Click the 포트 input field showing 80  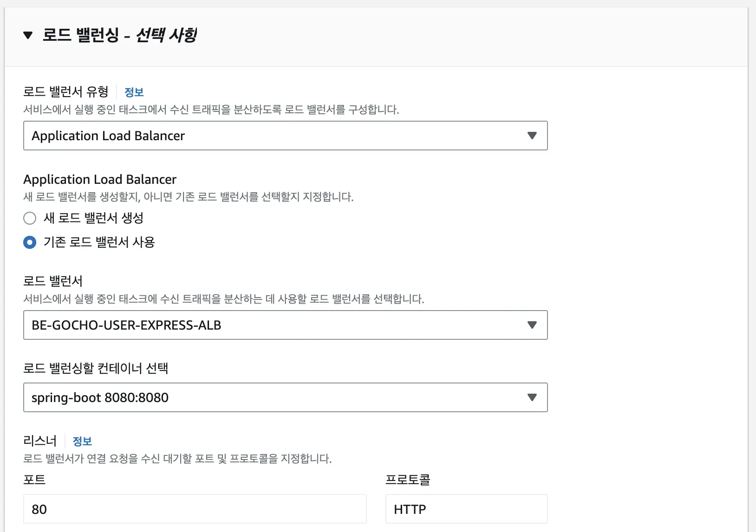coord(195,509)
